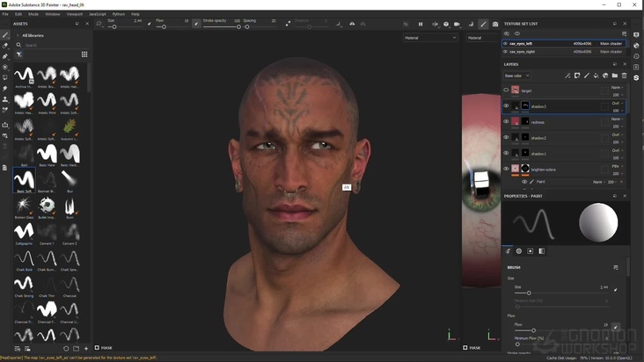Hide the Paint effect sublayer
Viewport: 644px width, 362px height.
click(x=524, y=182)
